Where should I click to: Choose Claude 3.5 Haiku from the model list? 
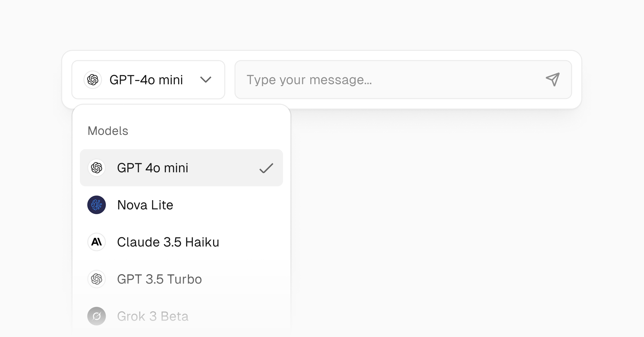click(x=168, y=242)
